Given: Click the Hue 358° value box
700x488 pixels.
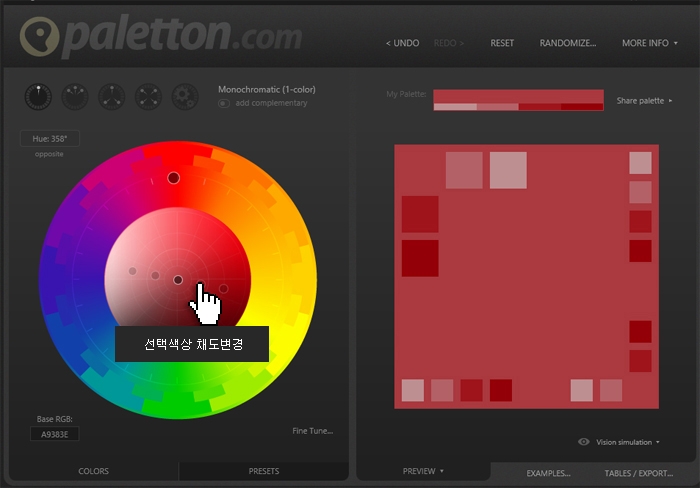Looking at the screenshot, I should coord(50,138).
